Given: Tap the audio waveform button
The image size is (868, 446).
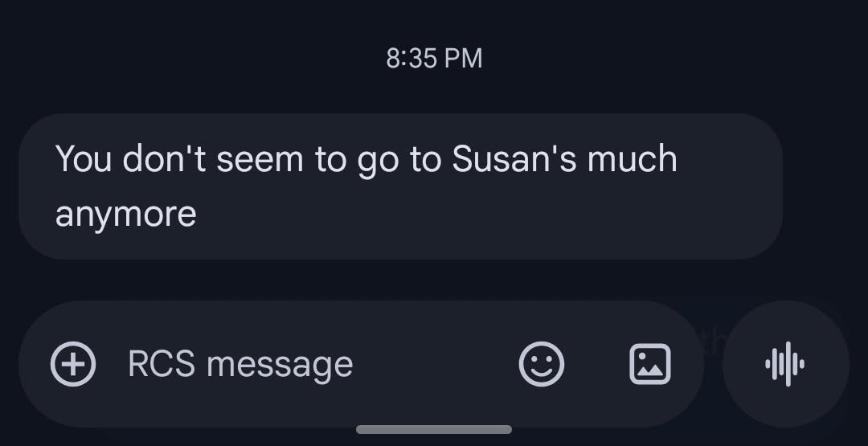Looking at the screenshot, I should [785, 365].
